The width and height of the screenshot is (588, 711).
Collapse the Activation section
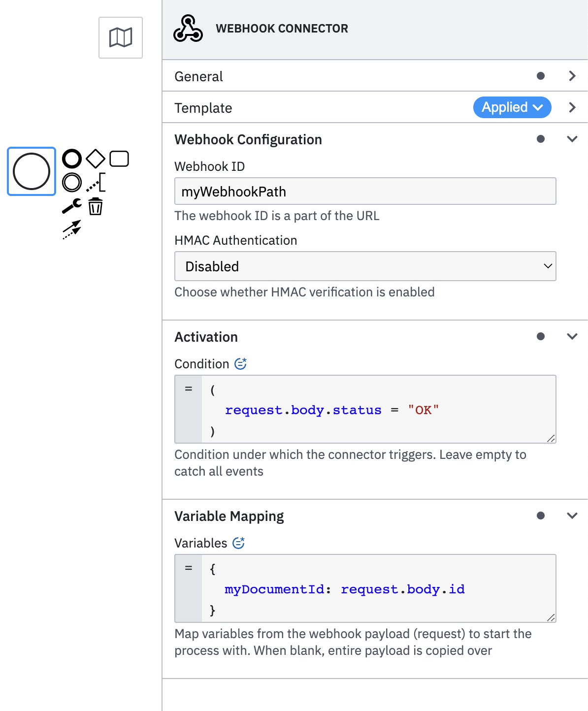pos(572,337)
